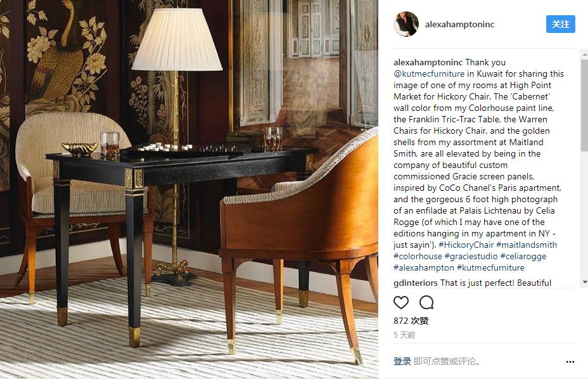Open the alexahamptoninc username in header
588x379 pixels.
click(x=459, y=24)
